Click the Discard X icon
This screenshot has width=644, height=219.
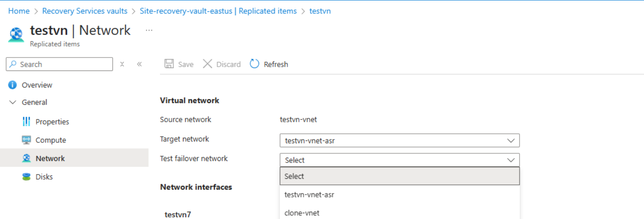[207, 64]
